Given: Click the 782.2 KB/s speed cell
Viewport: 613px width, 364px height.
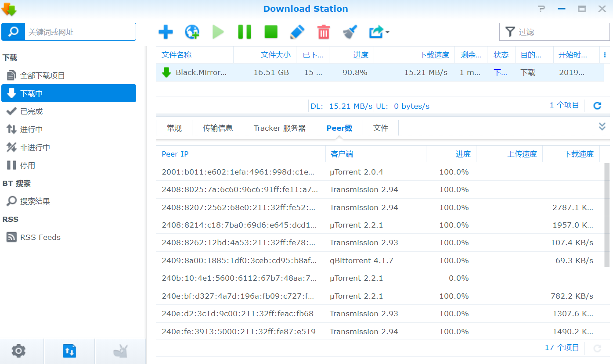Looking at the screenshot, I should tap(572, 296).
